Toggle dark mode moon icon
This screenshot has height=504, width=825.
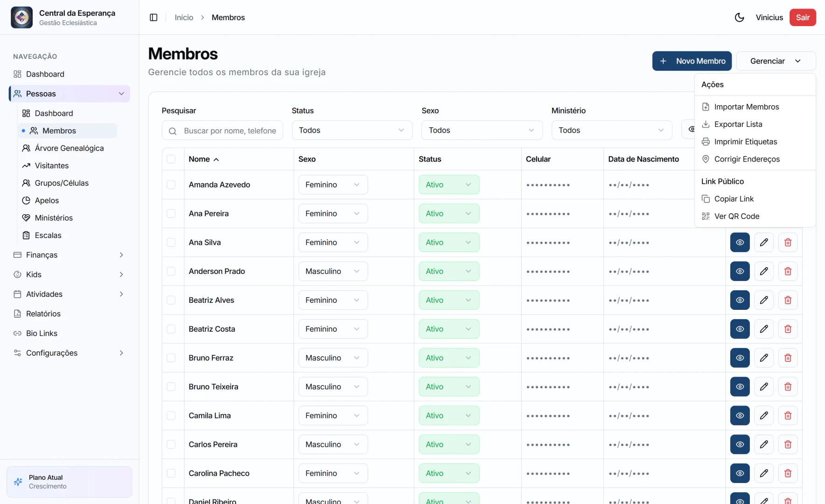739,17
